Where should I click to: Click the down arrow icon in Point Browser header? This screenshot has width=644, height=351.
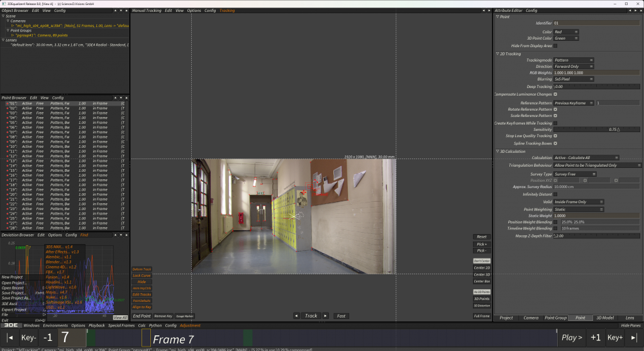click(x=121, y=98)
